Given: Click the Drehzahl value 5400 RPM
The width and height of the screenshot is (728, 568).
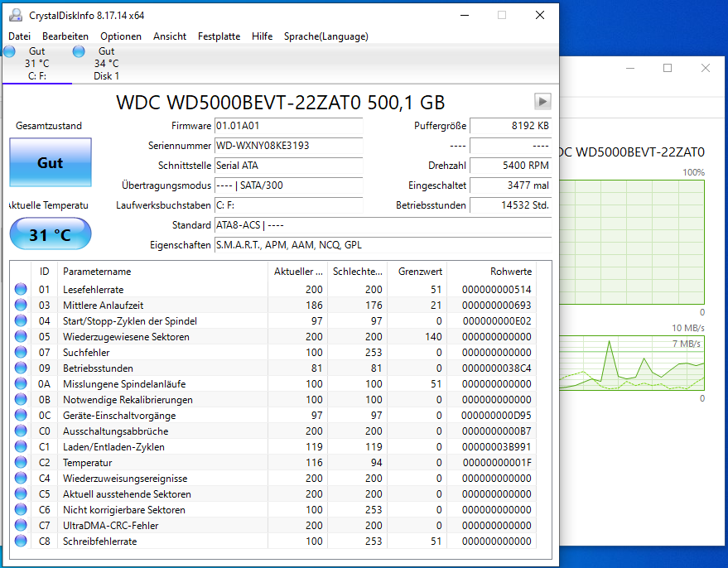Looking at the screenshot, I should click(511, 166).
